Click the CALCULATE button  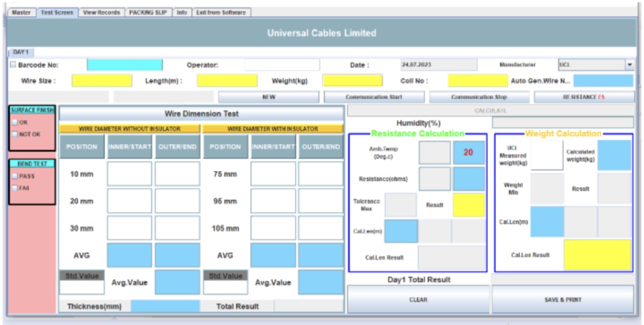pyautogui.click(x=490, y=111)
